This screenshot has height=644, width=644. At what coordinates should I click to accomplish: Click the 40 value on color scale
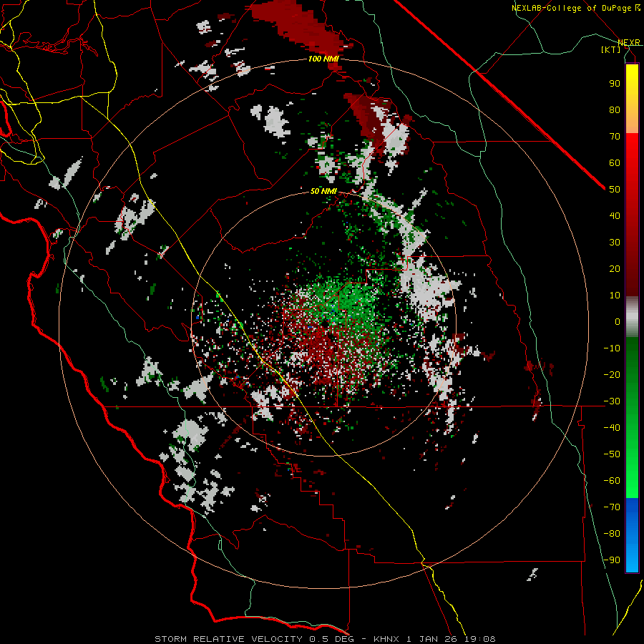point(615,215)
